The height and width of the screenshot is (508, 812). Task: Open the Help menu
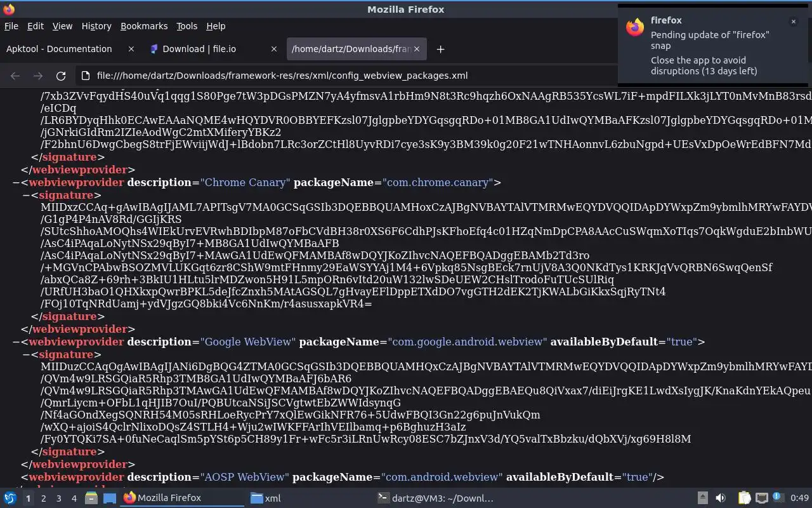[216, 26]
